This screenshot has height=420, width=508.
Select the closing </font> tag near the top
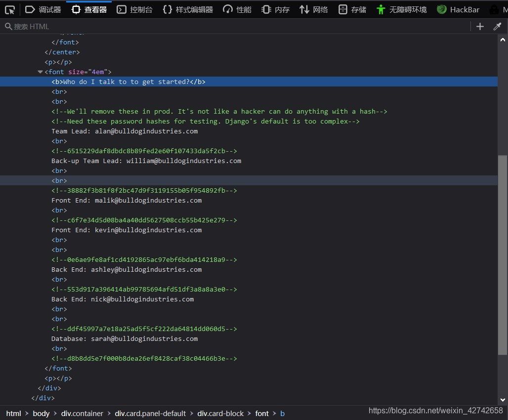coord(65,42)
